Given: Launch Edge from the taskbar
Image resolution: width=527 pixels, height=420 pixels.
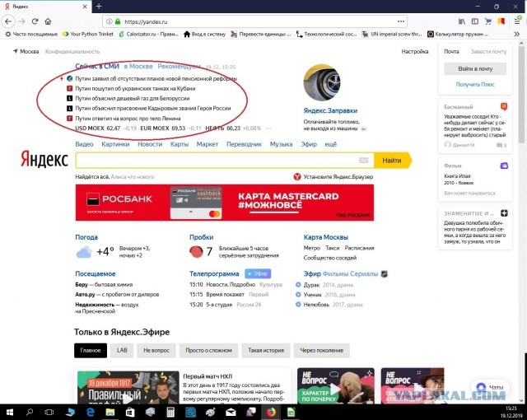Looking at the screenshot, I should pyautogui.click(x=90, y=412).
